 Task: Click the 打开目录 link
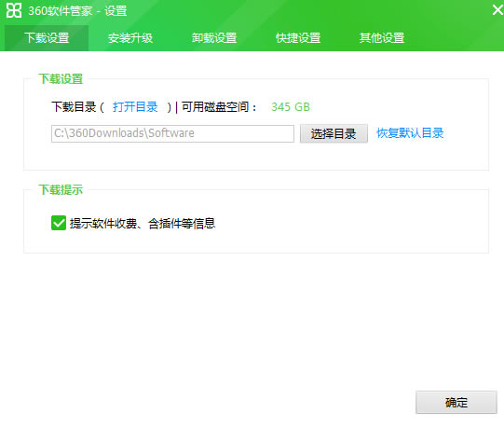tap(135, 107)
